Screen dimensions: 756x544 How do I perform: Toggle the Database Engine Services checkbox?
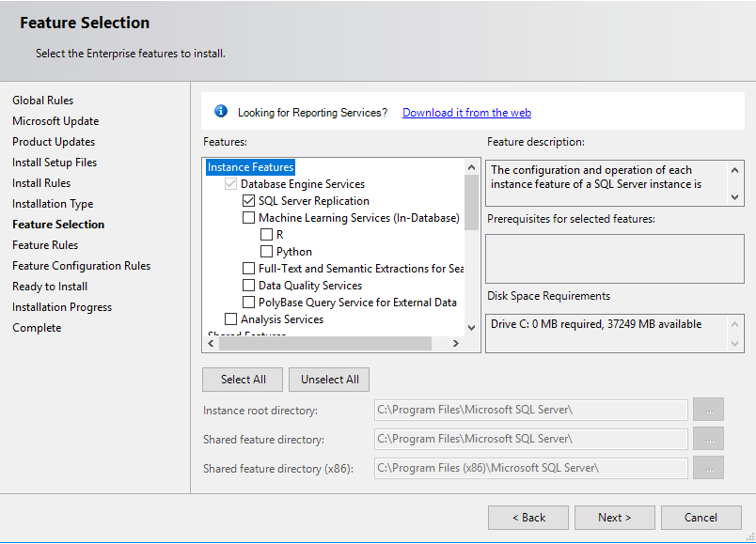tap(231, 184)
